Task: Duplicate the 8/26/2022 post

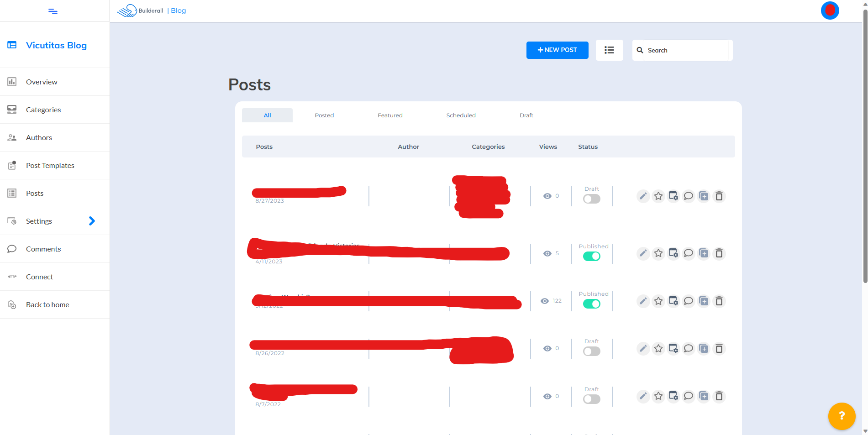Action: coord(704,349)
